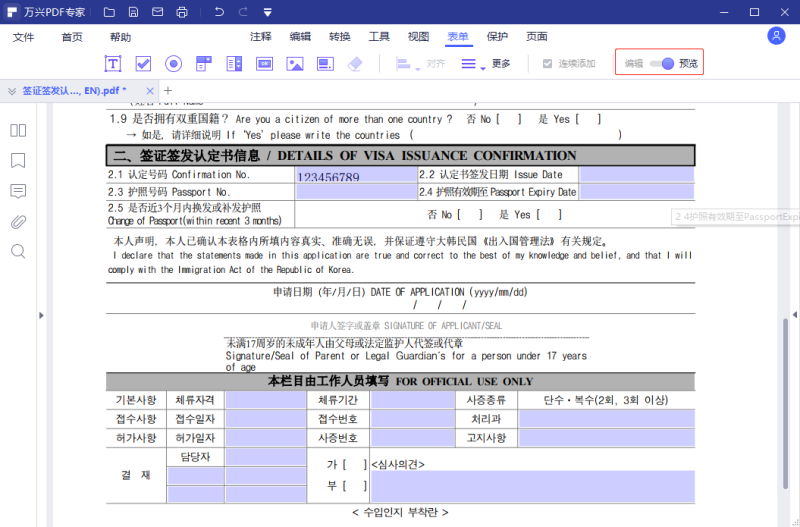Click the 2.2 Issue Date field
The image size is (800, 527).
pos(637,175)
